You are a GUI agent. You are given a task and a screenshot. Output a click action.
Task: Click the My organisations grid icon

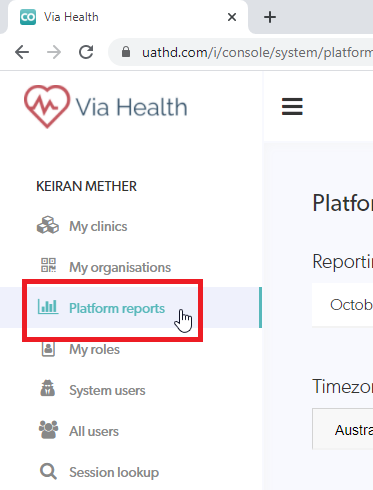(x=48, y=265)
